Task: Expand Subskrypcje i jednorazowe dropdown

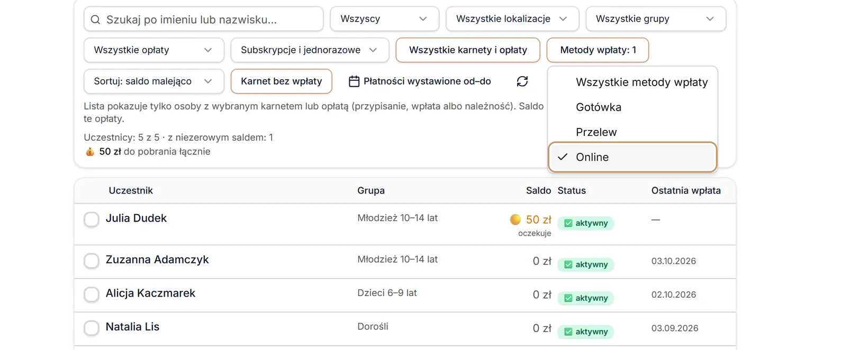Action: coord(310,50)
